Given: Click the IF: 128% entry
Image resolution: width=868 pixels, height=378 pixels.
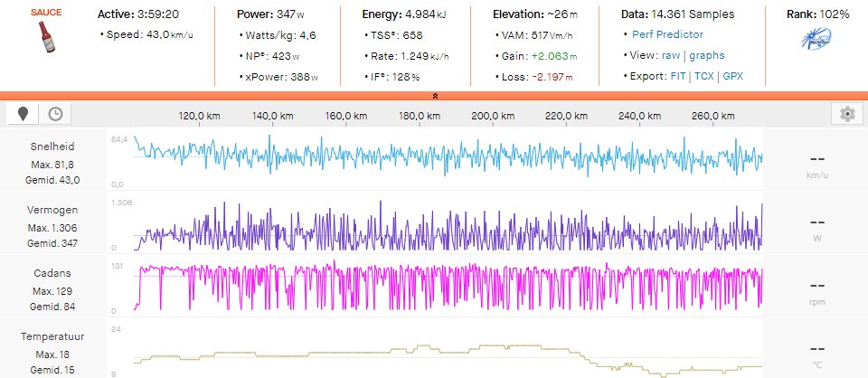Looking at the screenshot, I should click(395, 78).
